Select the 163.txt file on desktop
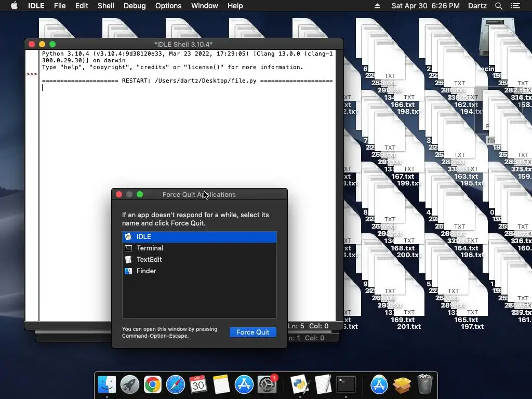The height and width of the screenshot is (399, 532). tap(466, 177)
